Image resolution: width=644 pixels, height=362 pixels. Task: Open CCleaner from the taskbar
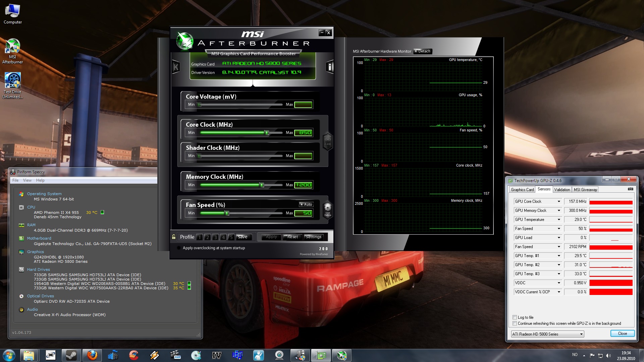[x=133, y=355]
